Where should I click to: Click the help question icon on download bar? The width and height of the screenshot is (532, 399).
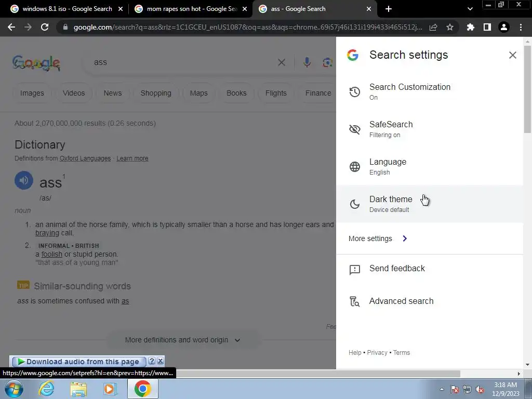(x=152, y=362)
